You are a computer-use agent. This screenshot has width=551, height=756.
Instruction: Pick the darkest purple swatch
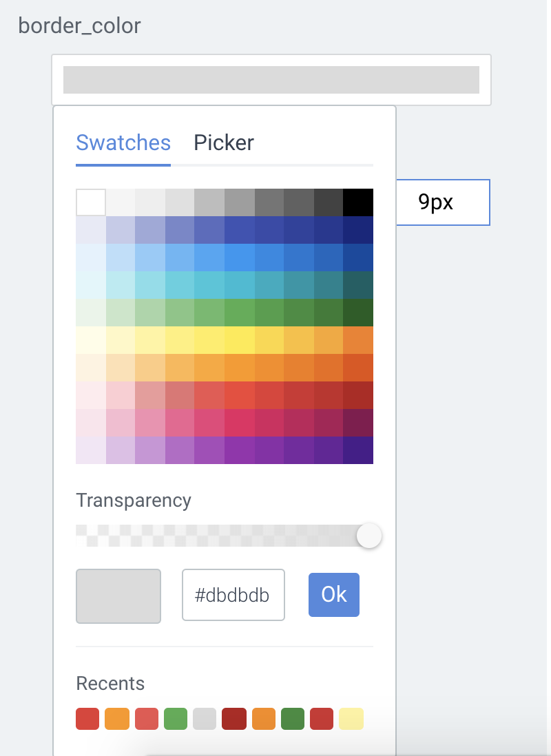pyautogui.click(x=358, y=450)
